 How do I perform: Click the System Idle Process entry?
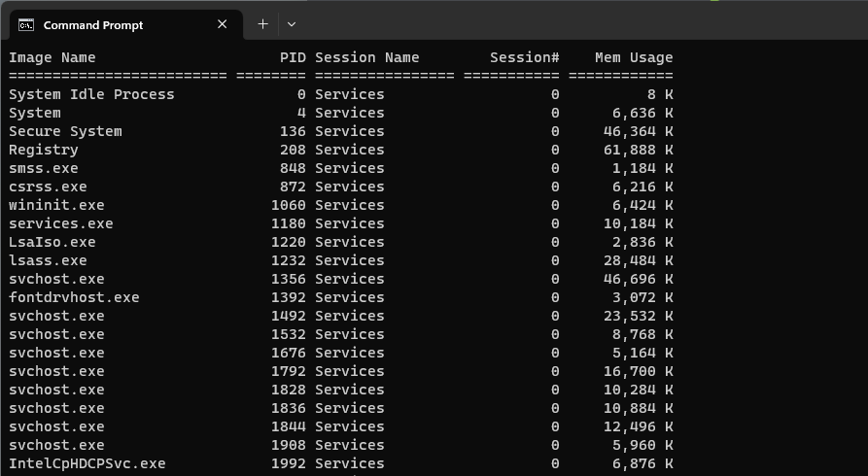(x=91, y=94)
